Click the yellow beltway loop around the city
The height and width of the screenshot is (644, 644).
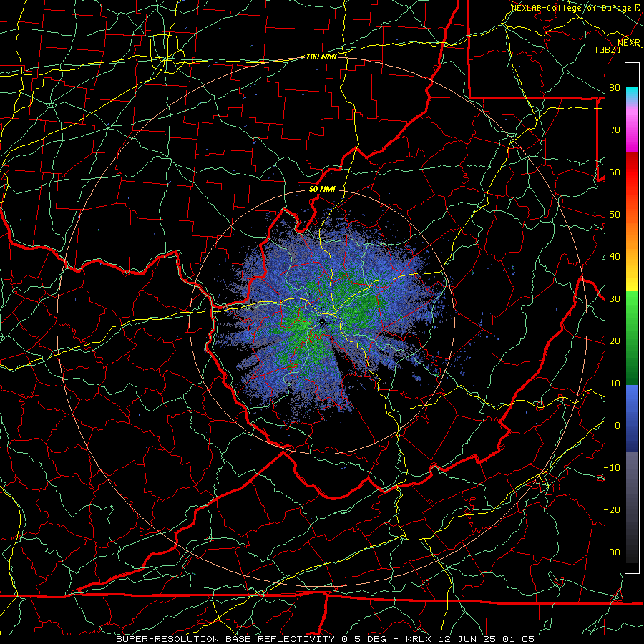(166, 54)
